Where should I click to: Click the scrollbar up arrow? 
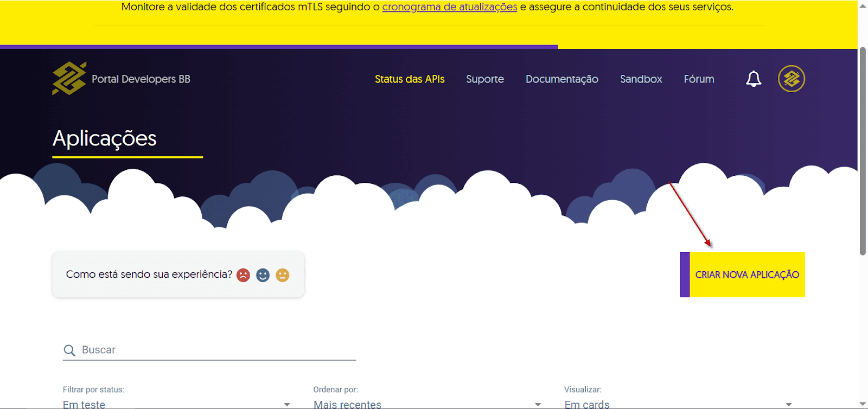click(863, 6)
